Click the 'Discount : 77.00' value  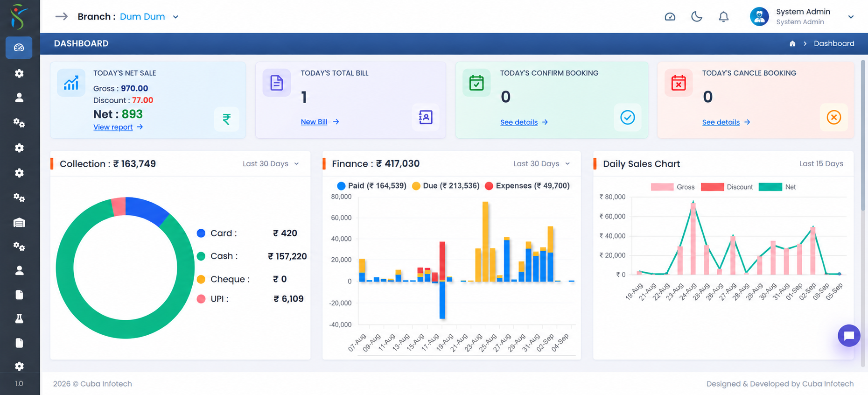point(123,100)
